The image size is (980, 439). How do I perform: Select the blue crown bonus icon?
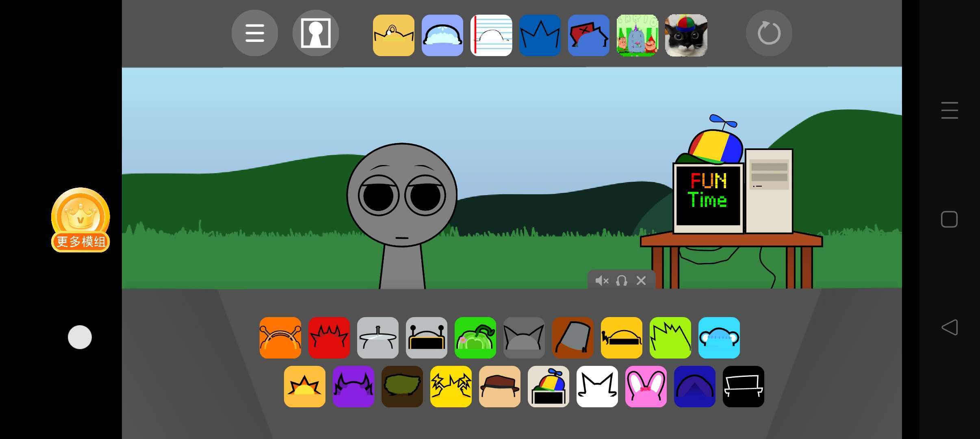click(540, 35)
